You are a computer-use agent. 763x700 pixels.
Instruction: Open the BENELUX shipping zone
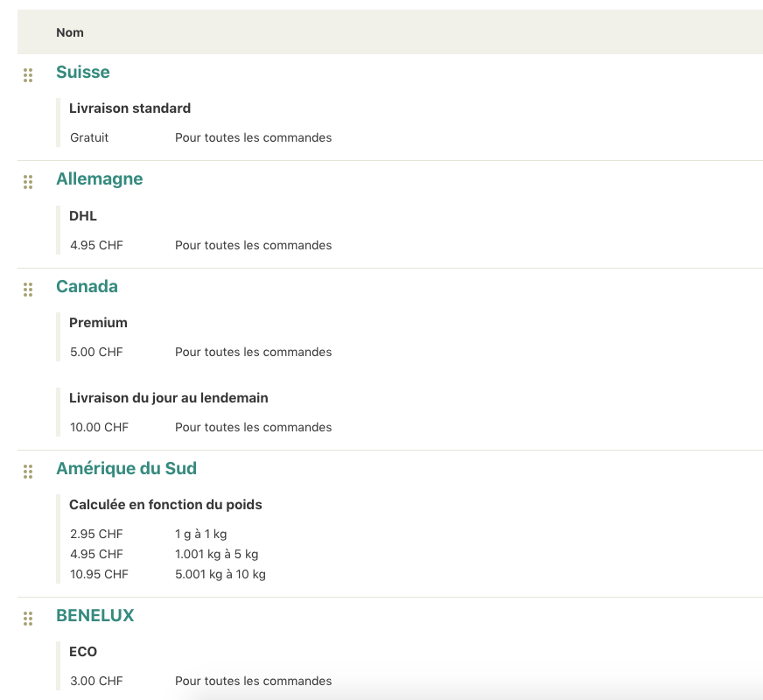(94, 615)
